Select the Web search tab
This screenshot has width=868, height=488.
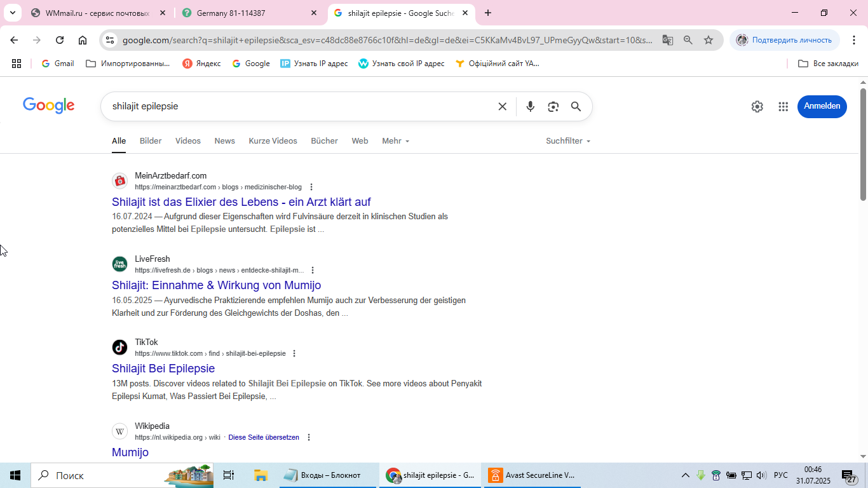click(360, 141)
